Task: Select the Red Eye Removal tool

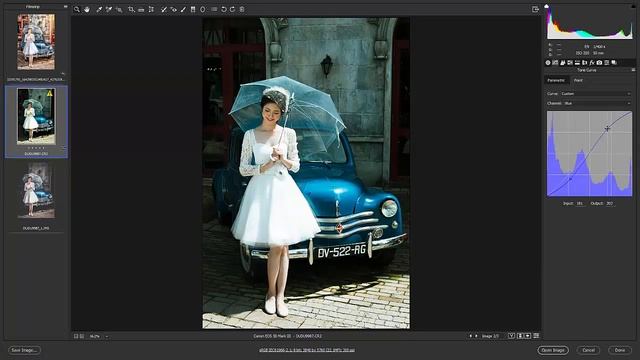Action: (173, 9)
